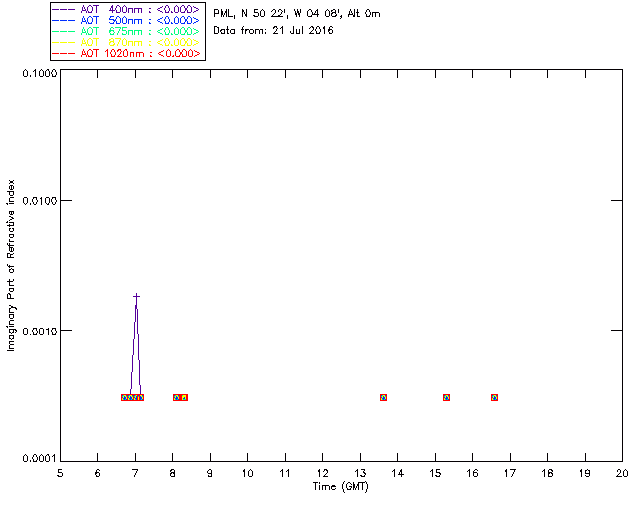Click the 'Imaginary Part of Refractive index' axis label
The width and height of the screenshot is (640, 512).
(x=11, y=265)
